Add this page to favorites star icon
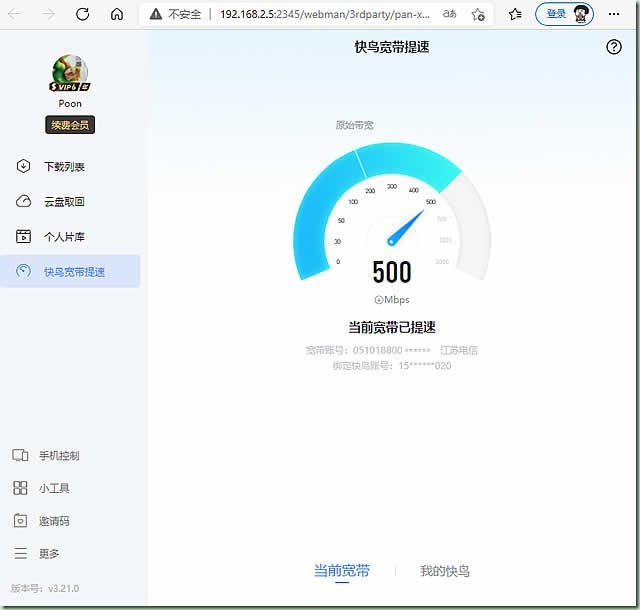 pos(478,14)
